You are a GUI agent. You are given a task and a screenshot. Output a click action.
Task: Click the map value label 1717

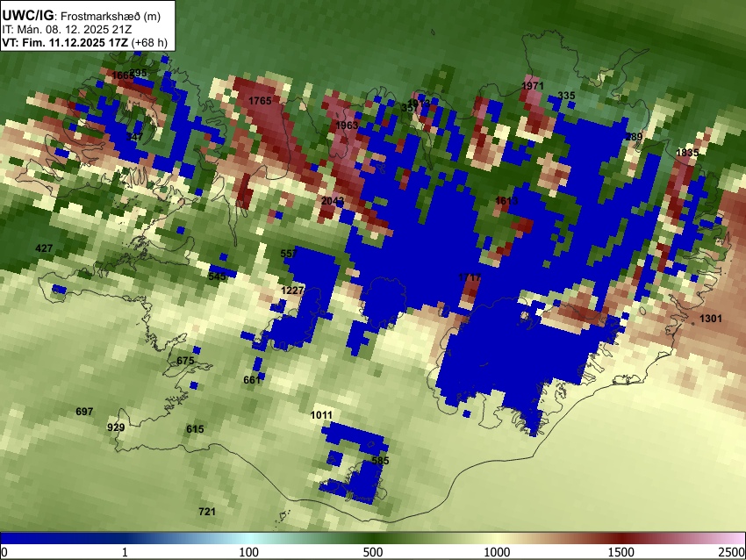[x=470, y=276]
